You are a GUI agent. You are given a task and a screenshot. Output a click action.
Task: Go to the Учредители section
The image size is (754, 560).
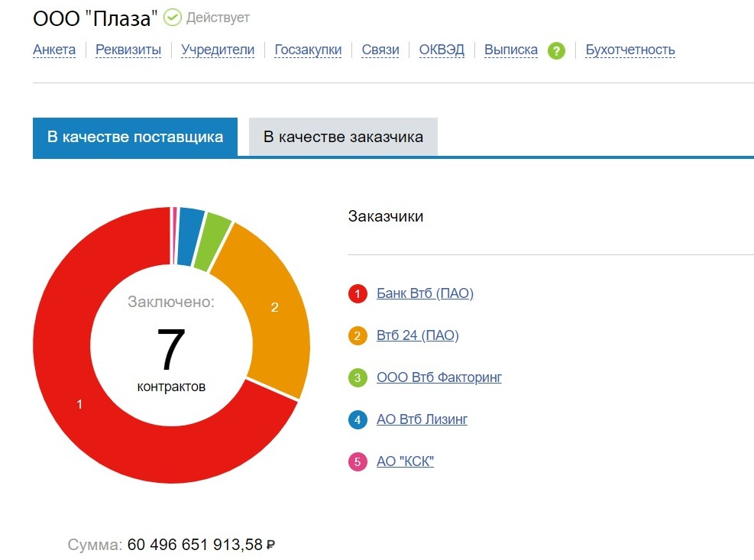tap(218, 50)
